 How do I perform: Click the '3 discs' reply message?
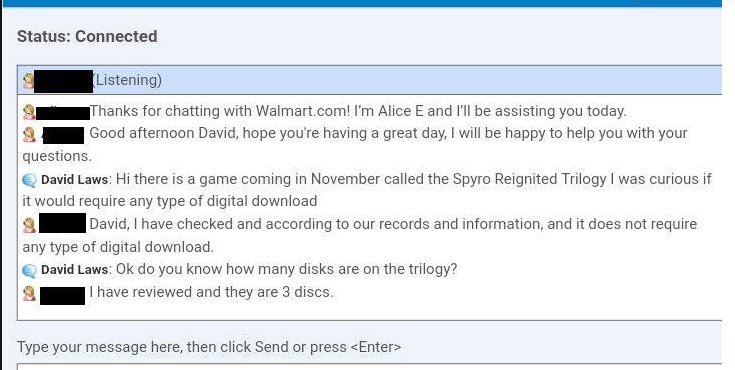coord(211,292)
